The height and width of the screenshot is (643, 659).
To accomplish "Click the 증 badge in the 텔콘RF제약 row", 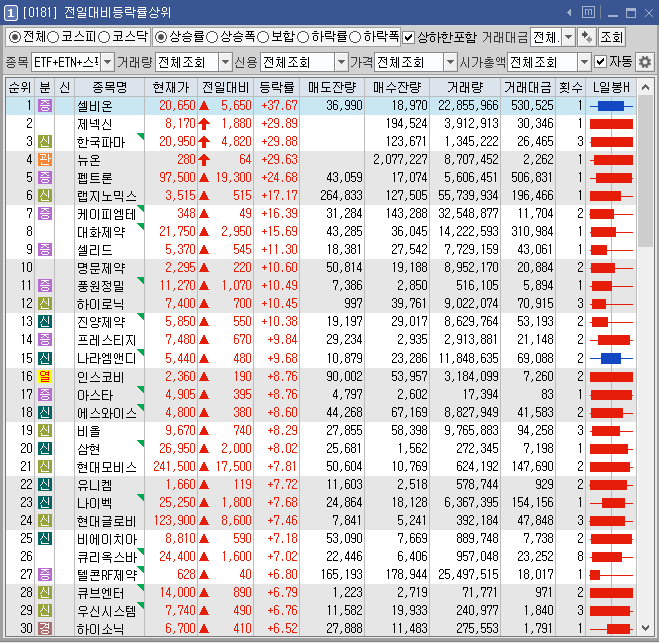I will point(45,574).
